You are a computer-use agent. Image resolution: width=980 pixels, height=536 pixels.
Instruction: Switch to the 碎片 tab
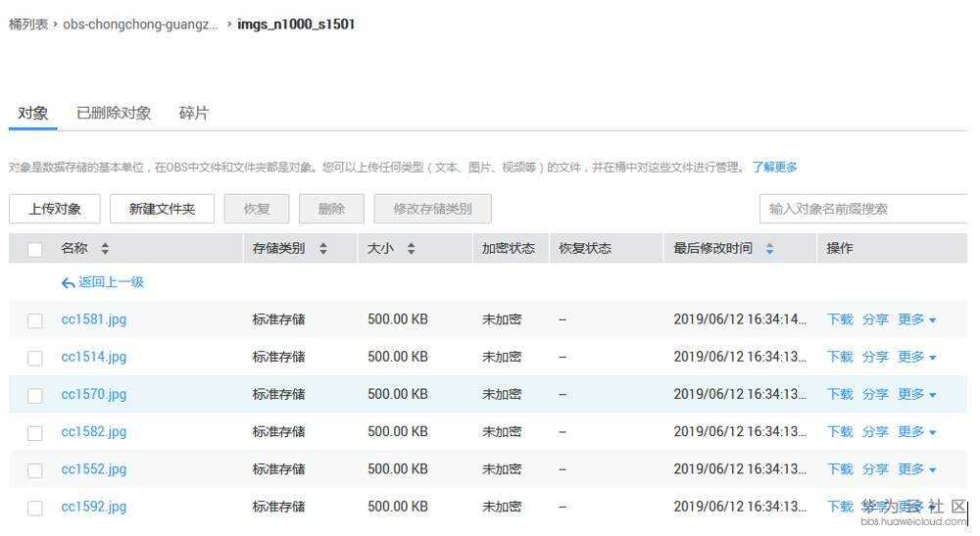[194, 113]
